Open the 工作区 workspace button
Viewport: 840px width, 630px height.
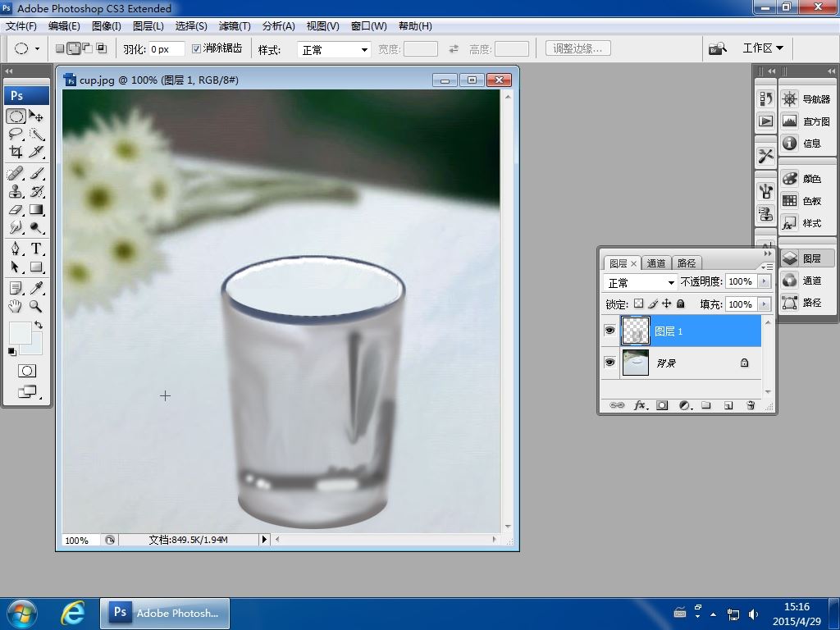pyautogui.click(x=762, y=48)
